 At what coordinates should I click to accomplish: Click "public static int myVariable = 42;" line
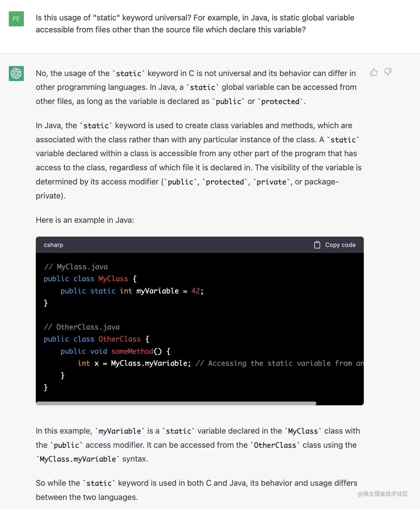132,291
